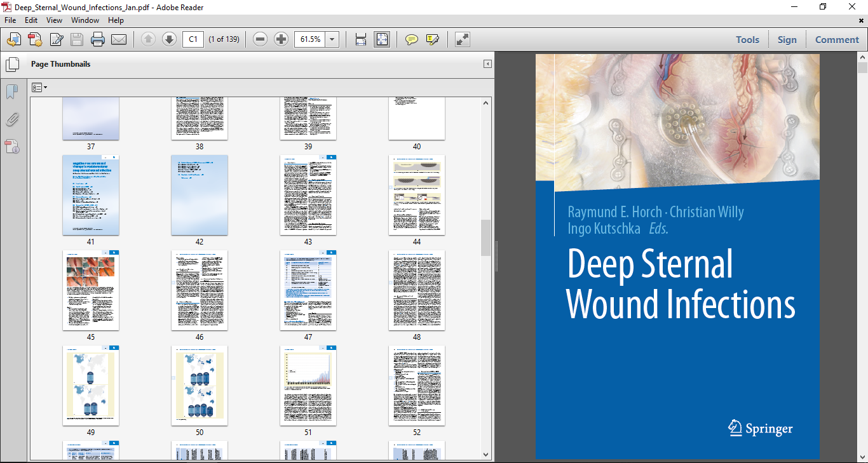Click the Send file by email icon

point(119,39)
